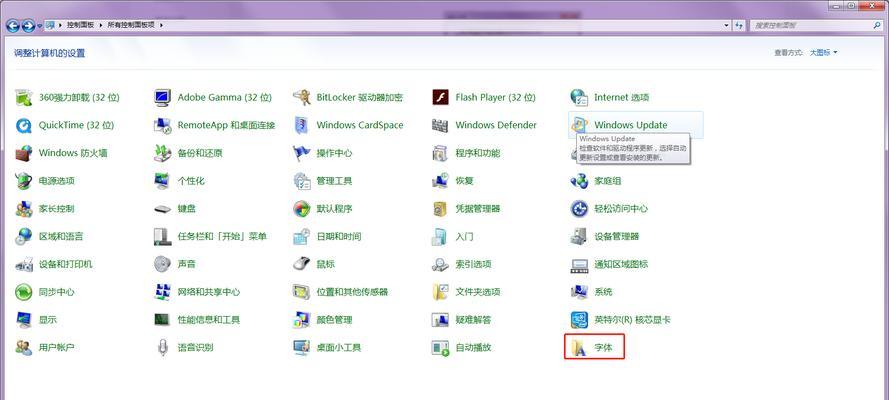Click the 系统 label
Image resolution: width=889 pixels, height=400 pixels.
pos(603,292)
